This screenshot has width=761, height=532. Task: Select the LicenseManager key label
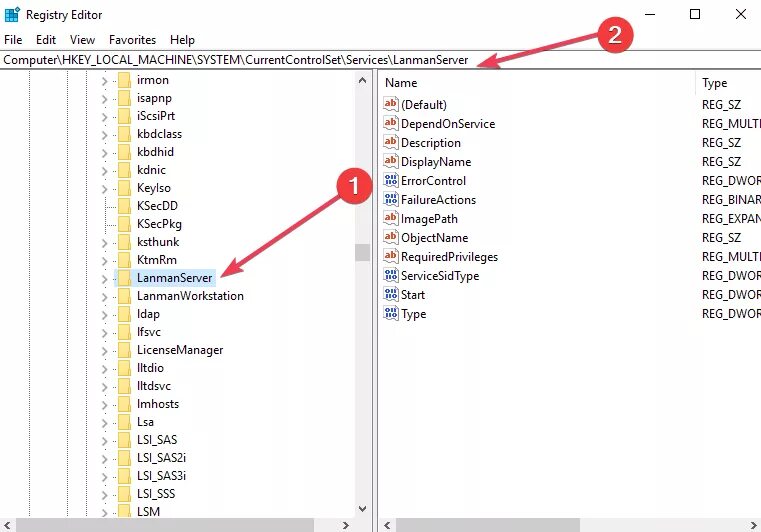[x=180, y=350]
